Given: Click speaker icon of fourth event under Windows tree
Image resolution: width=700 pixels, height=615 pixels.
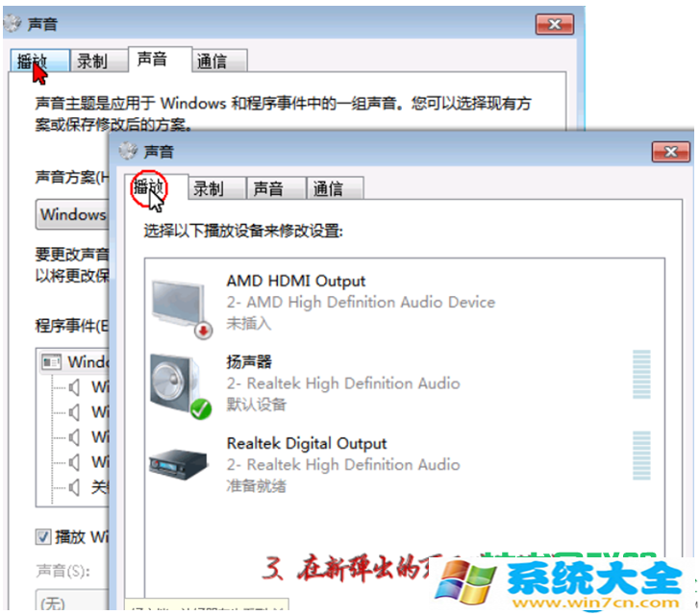Looking at the screenshot, I should pos(75,462).
